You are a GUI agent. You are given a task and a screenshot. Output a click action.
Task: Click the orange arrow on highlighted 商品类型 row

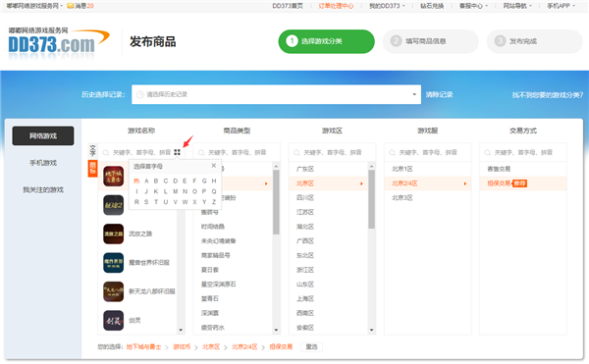tap(266, 183)
